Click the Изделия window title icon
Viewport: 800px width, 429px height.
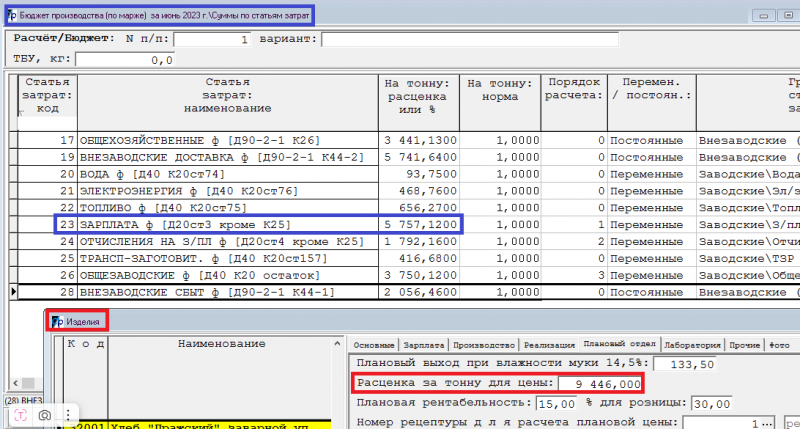coord(58,322)
